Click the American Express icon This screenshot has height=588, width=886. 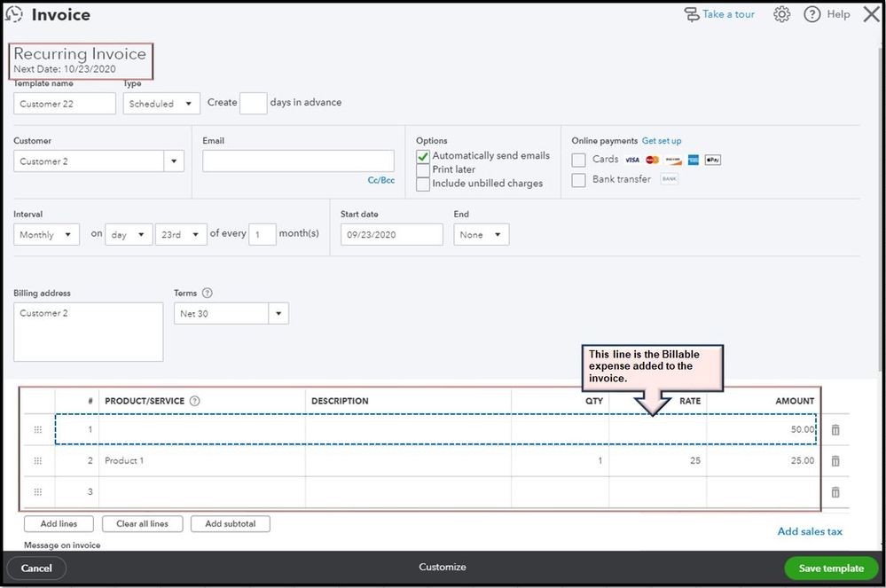tap(694, 160)
